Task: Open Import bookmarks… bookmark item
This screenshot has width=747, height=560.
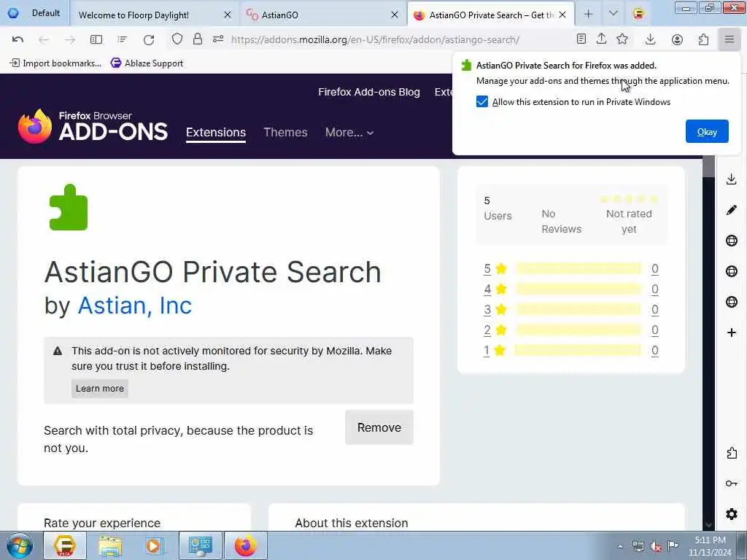Action: [55, 63]
